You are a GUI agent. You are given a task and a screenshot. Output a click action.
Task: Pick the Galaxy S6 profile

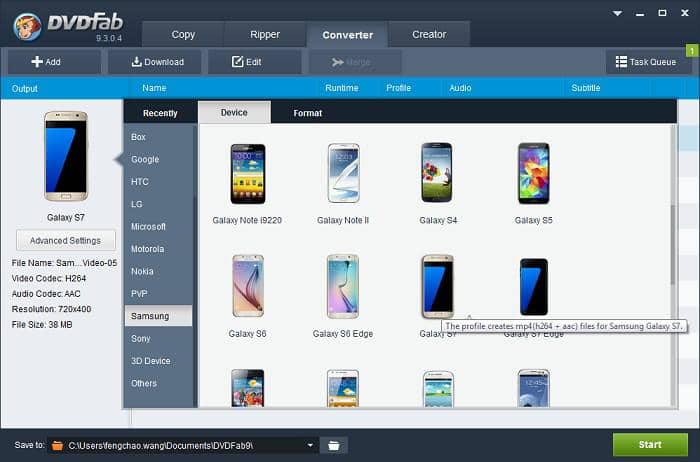[x=248, y=296]
